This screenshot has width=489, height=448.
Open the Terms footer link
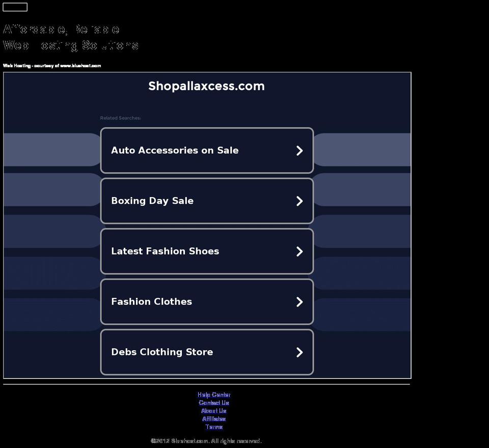tap(214, 427)
